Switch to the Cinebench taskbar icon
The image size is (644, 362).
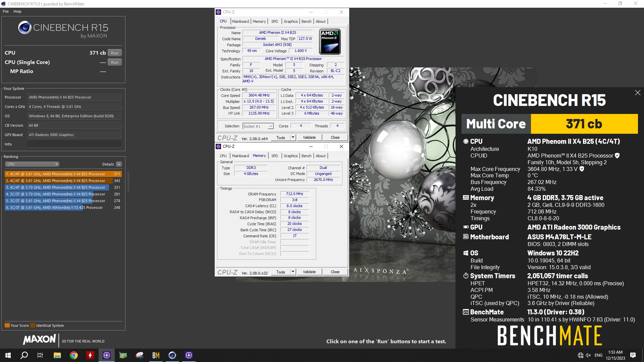tap(172, 355)
